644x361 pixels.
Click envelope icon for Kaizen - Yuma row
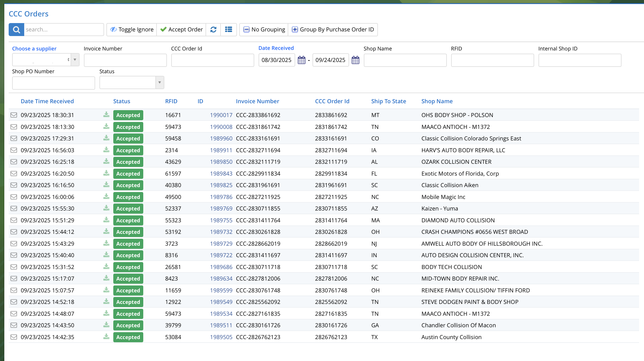(x=14, y=208)
